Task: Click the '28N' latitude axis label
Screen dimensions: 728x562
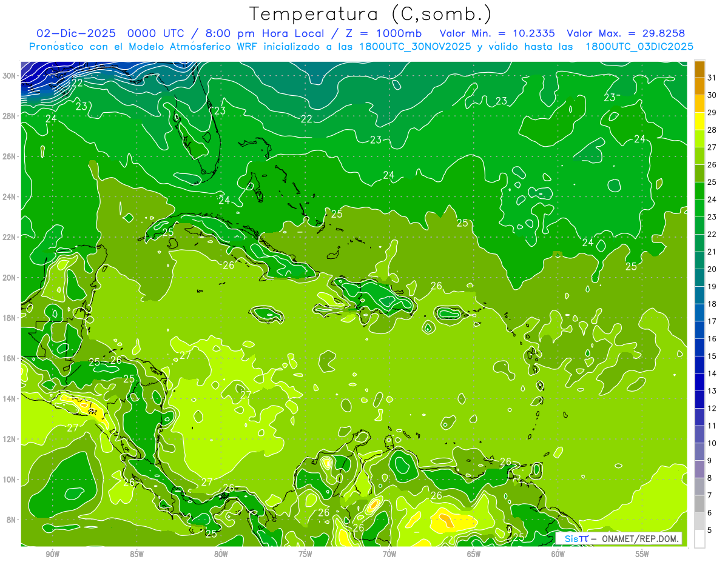Action: pyautogui.click(x=10, y=116)
